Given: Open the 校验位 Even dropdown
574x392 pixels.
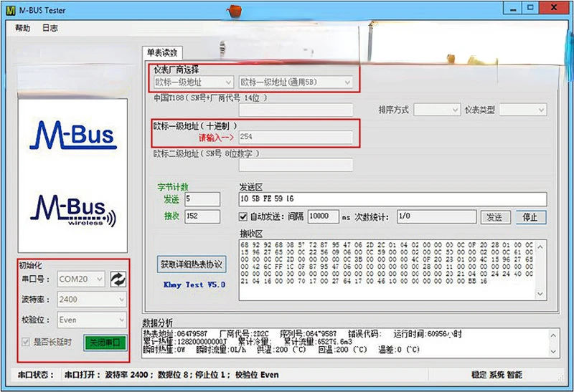Looking at the screenshot, I should click(92, 320).
